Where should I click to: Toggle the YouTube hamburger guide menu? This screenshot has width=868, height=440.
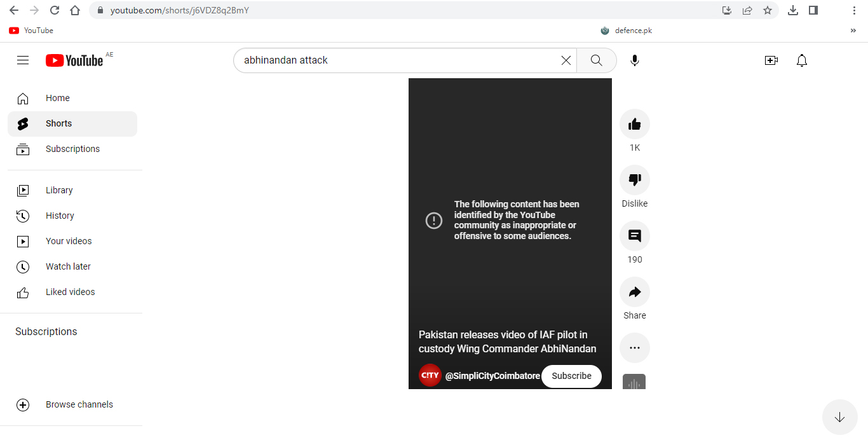click(x=23, y=60)
